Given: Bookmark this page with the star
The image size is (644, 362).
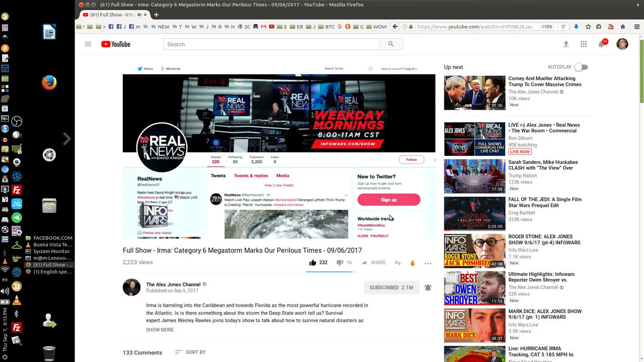Looking at the screenshot, I should coord(588,27).
